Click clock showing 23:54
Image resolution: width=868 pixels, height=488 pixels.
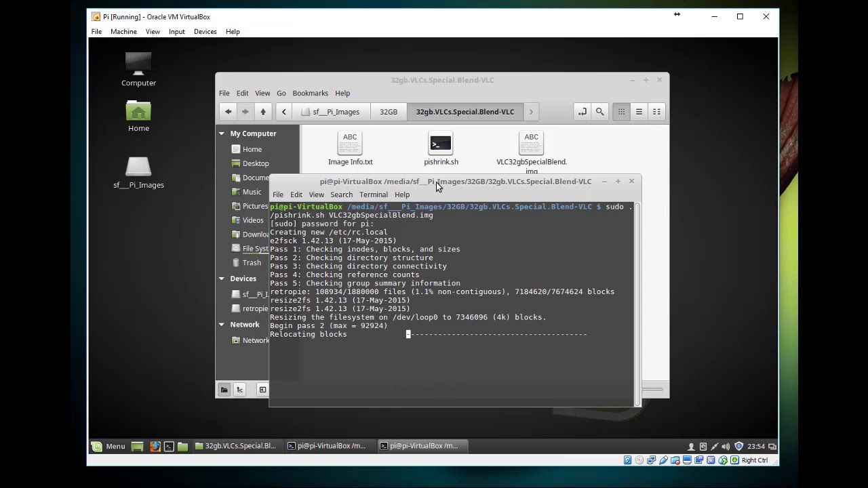pyautogui.click(x=755, y=447)
